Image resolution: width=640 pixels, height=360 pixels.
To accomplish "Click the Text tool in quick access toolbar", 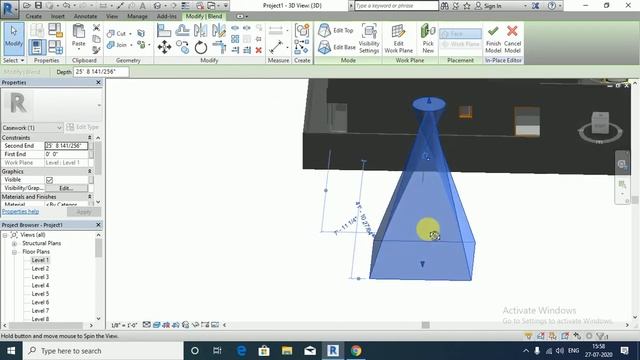I will 142,5.
